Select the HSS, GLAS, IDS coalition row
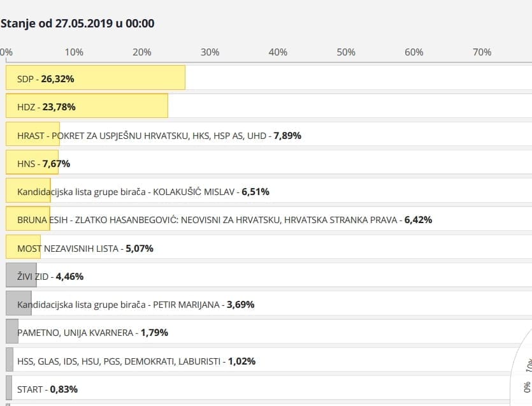 point(136,361)
